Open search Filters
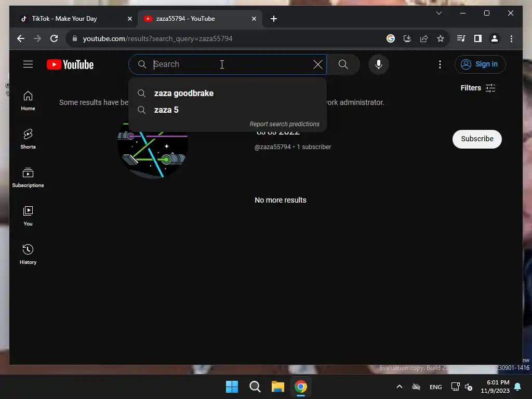The width and height of the screenshot is (532, 399). tap(478, 88)
